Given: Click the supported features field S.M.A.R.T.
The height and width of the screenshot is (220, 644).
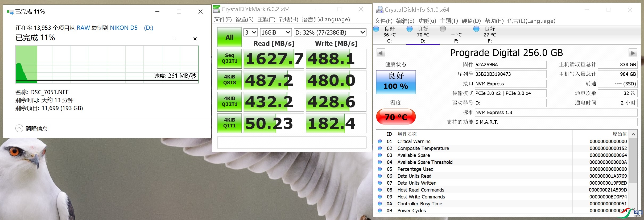Looking at the screenshot, I should click(556, 122).
